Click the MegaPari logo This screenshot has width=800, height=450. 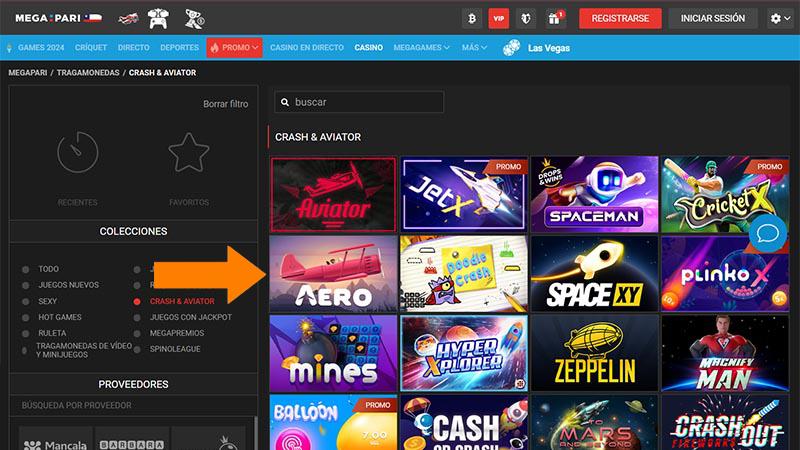click(x=58, y=18)
